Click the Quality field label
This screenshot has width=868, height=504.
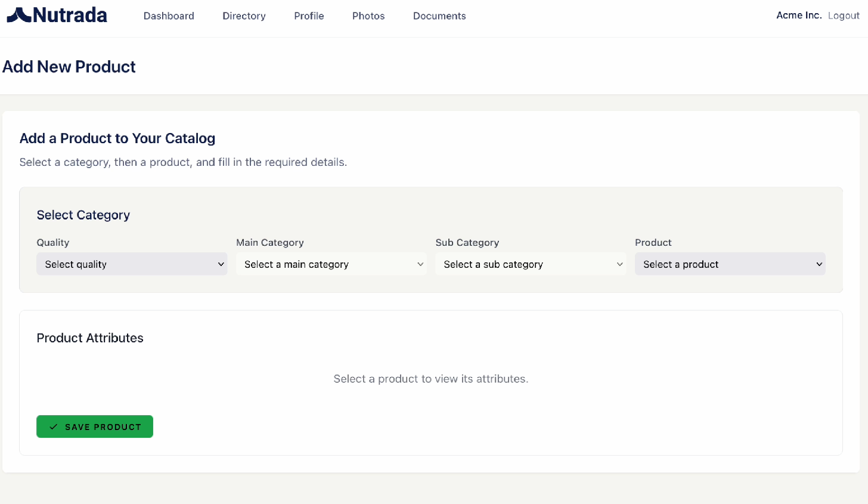pyautogui.click(x=53, y=243)
